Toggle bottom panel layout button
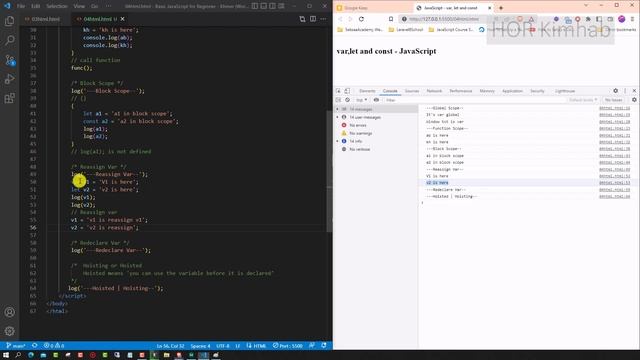This screenshot has width=640, height=360. [264, 6]
